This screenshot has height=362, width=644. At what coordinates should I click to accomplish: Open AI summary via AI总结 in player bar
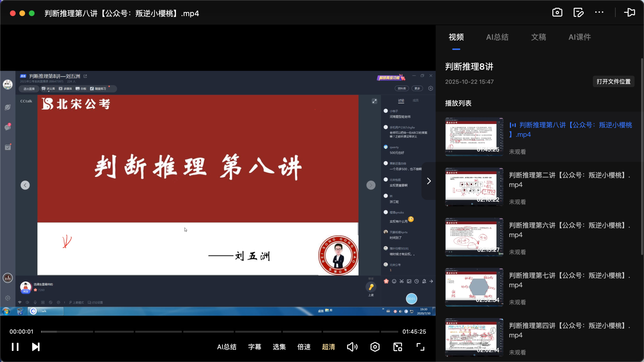point(227,347)
